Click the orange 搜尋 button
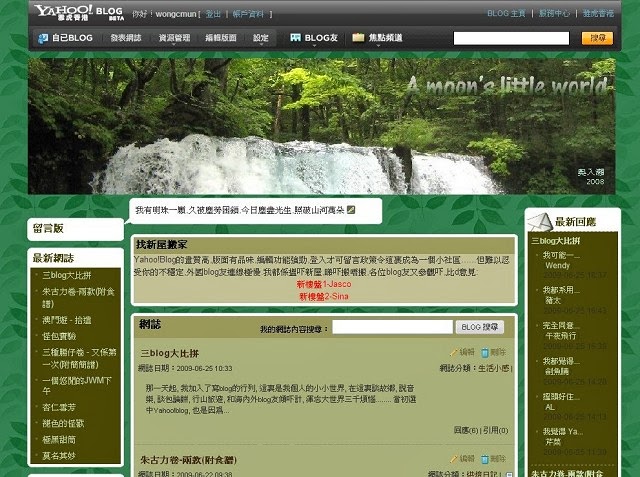The width and height of the screenshot is (640, 477). pos(597,38)
